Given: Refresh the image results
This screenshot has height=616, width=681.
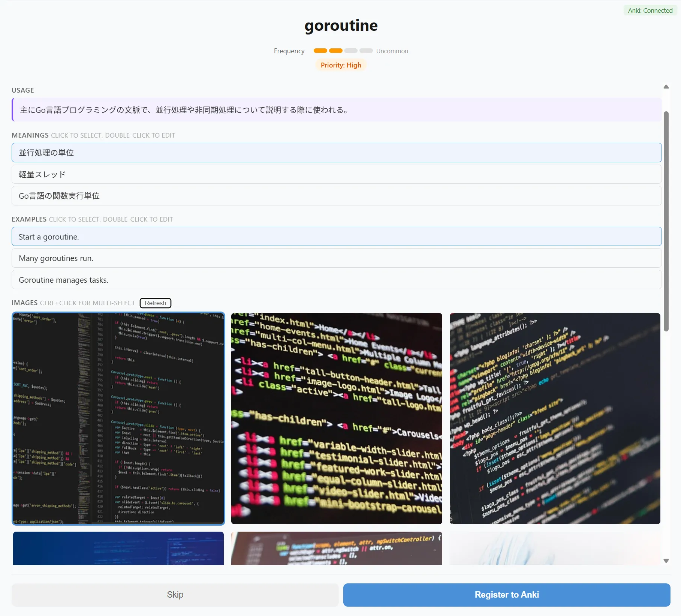Looking at the screenshot, I should pyautogui.click(x=156, y=303).
